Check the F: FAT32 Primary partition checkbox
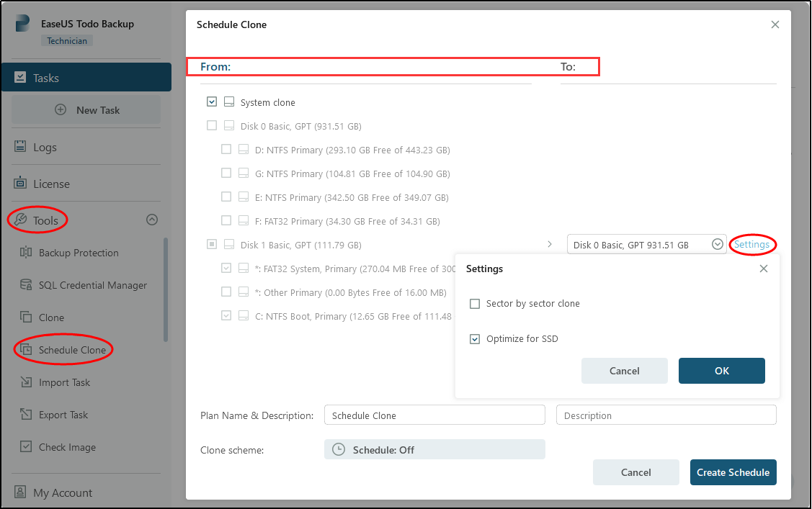 tap(226, 220)
